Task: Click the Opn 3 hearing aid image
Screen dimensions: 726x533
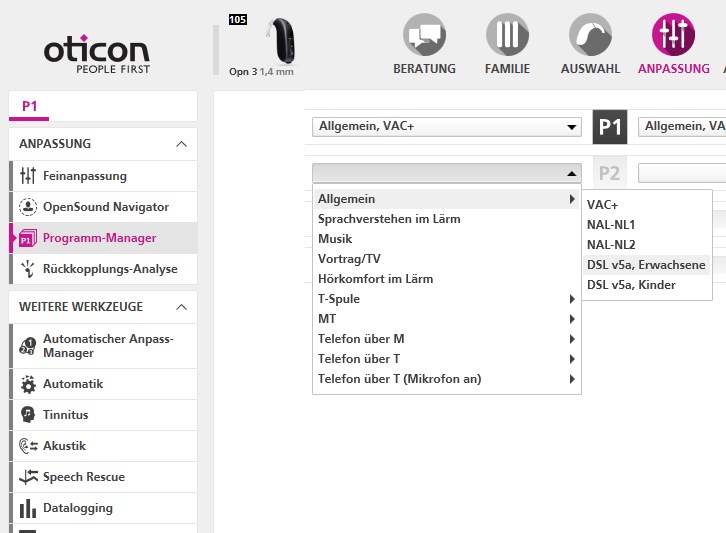Action: 281,40
